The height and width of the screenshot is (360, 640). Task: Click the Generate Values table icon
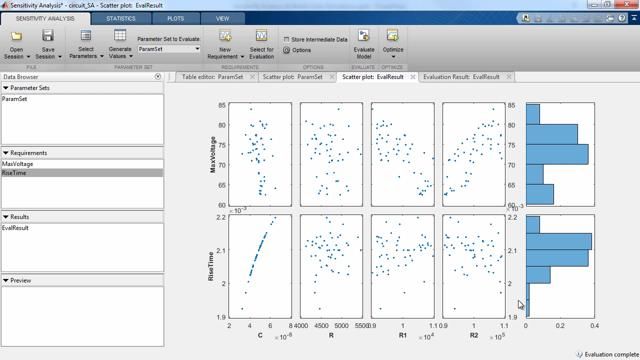pyautogui.click(x=120, y=36)
